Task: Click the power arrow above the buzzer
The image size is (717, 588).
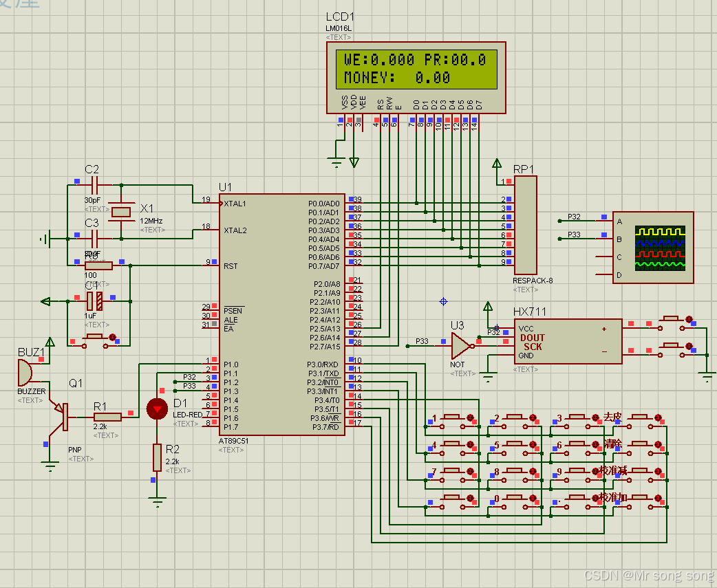Action: [x=50, y=342]
